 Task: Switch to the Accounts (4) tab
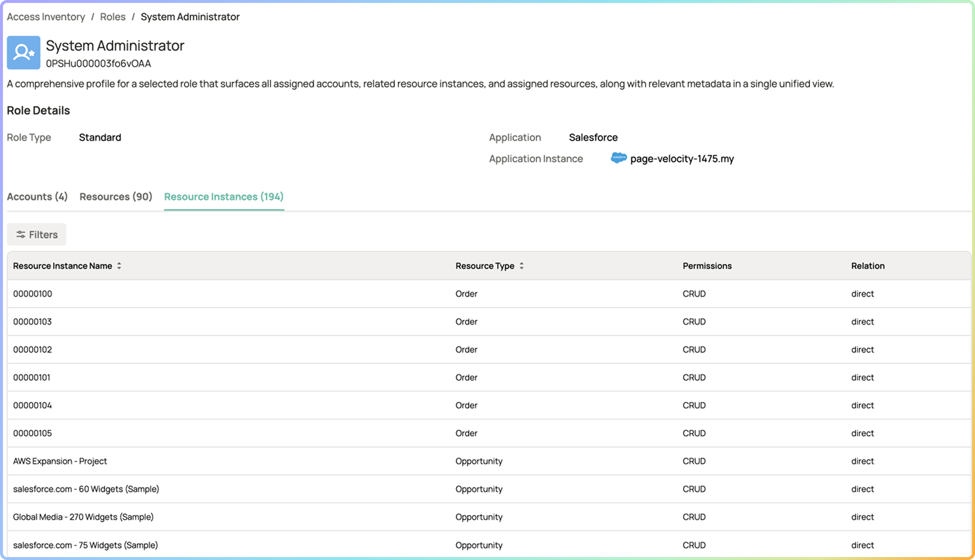pos(37,196)
